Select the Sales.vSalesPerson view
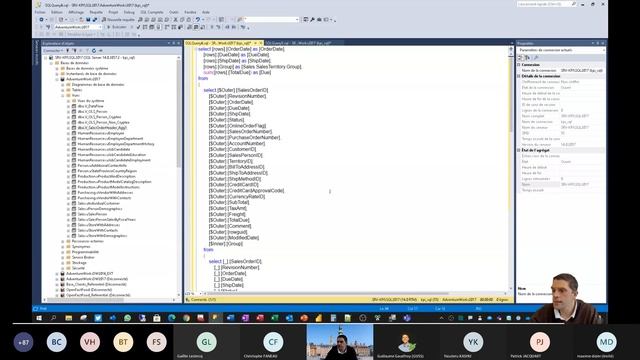Image resolution: width=640 pixels, height=360 pixels. 92,214
